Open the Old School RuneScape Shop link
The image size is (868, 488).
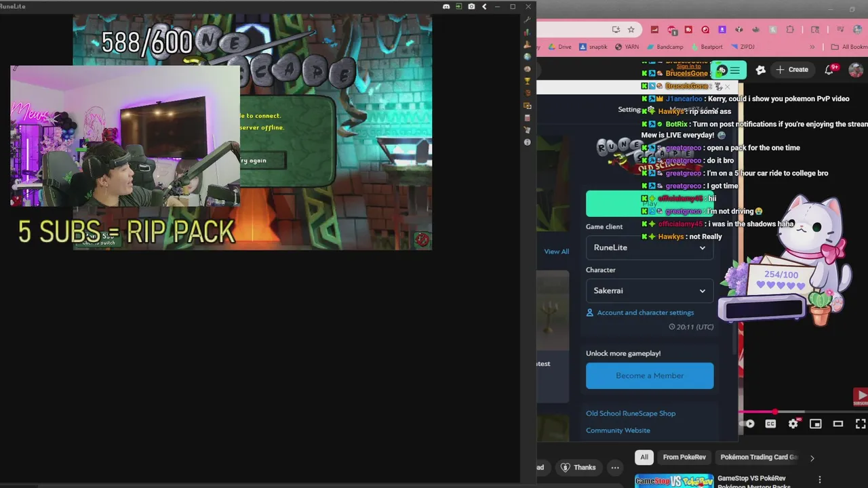[x=631, y=413]
